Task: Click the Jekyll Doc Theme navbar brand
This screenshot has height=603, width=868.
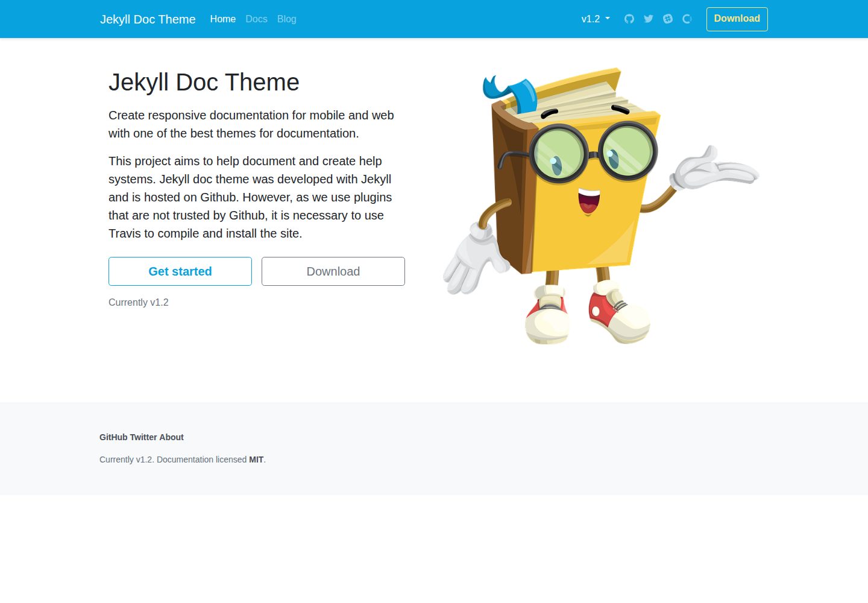Action: pyautogui.click(x=148, y=19)
